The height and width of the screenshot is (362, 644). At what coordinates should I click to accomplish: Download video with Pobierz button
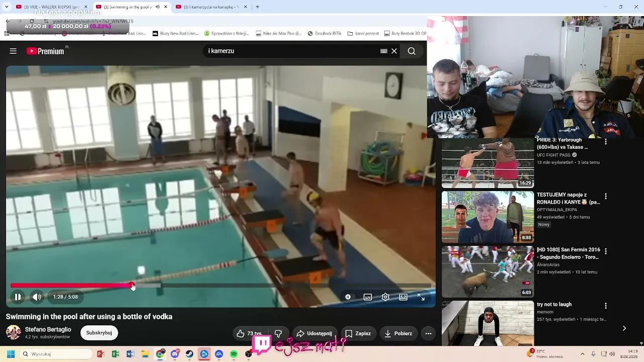(x=398, y=333)
